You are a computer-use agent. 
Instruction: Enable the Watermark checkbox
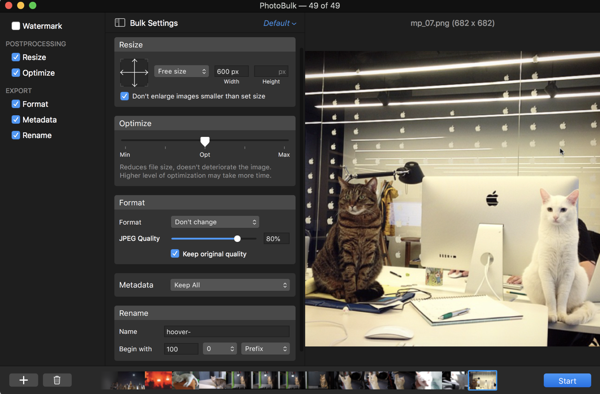[16, 26]
